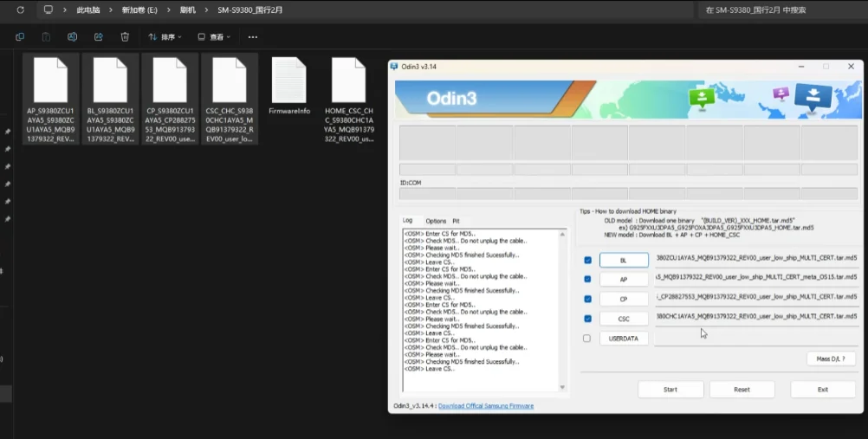Expand the chevron after the computer icon
This screenshot has width=868, height=439.
tap(65, 10)
